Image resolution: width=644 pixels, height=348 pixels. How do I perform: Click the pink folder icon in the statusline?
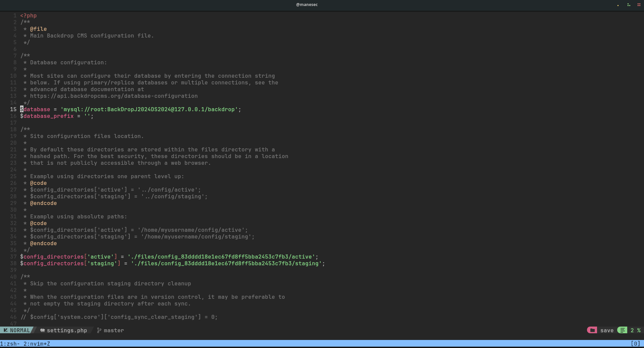point(592,330)
